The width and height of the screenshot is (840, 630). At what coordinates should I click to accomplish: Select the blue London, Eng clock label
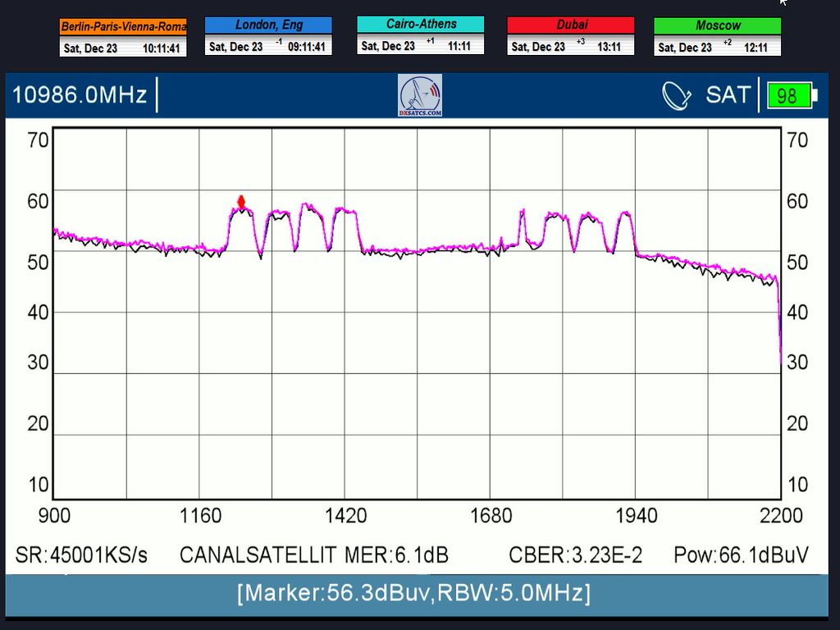pos(268,25)
